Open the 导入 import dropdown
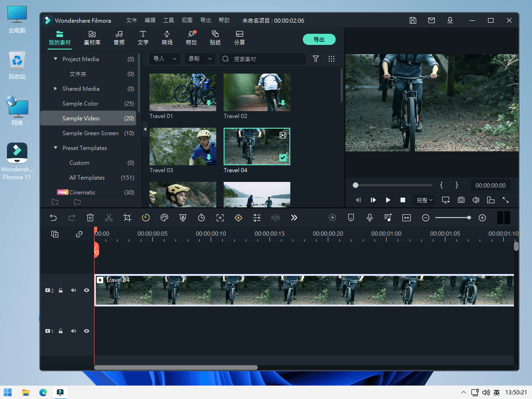The height and width of the screenshot is (399, 532). tap(165, 59)
